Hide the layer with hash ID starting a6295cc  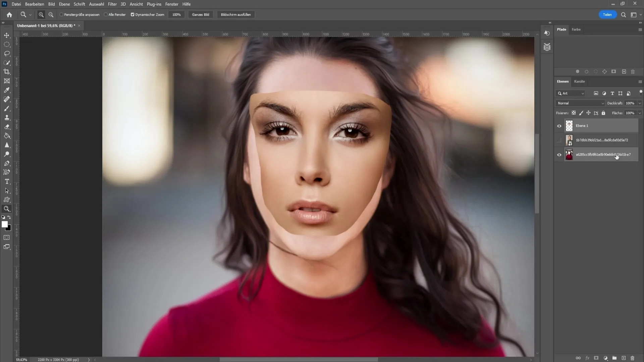point(559,154)
